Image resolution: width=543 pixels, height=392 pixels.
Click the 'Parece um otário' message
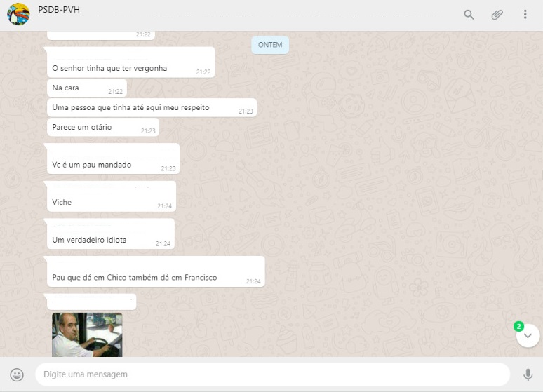pyautogui.click(x=82, y=128)
